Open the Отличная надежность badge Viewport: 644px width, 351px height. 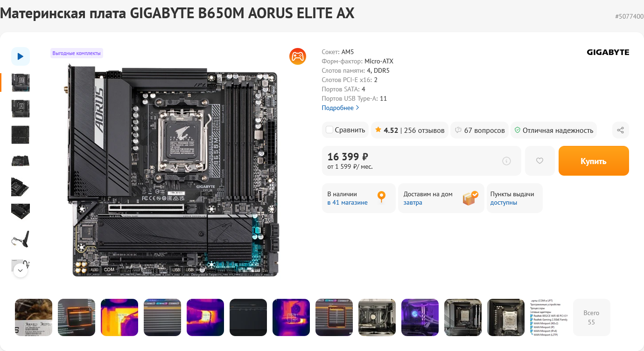click(x=553, y=130)
